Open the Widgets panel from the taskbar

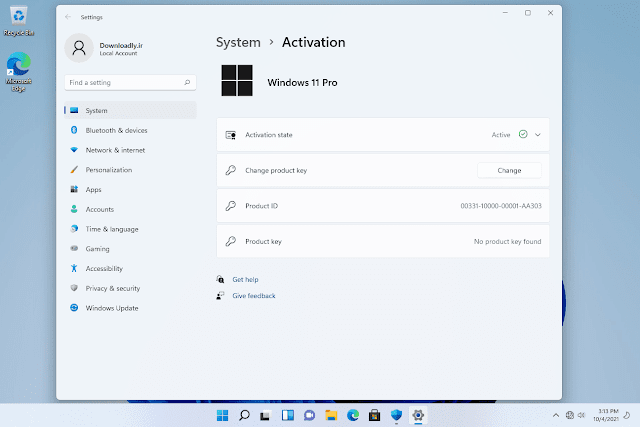(x=288, y=416)
